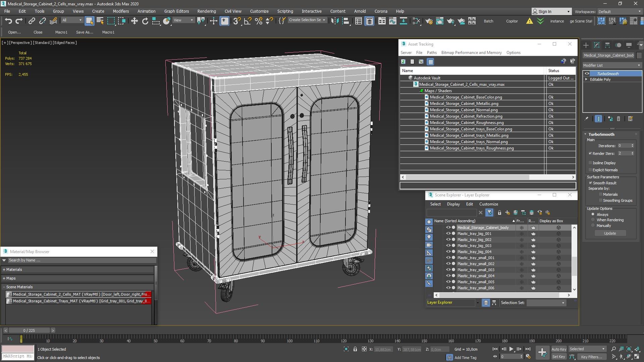Viewport: 644px width, 362px height.
Task: Open Customize menu in Scene Explorer
Action: [488, 204]
